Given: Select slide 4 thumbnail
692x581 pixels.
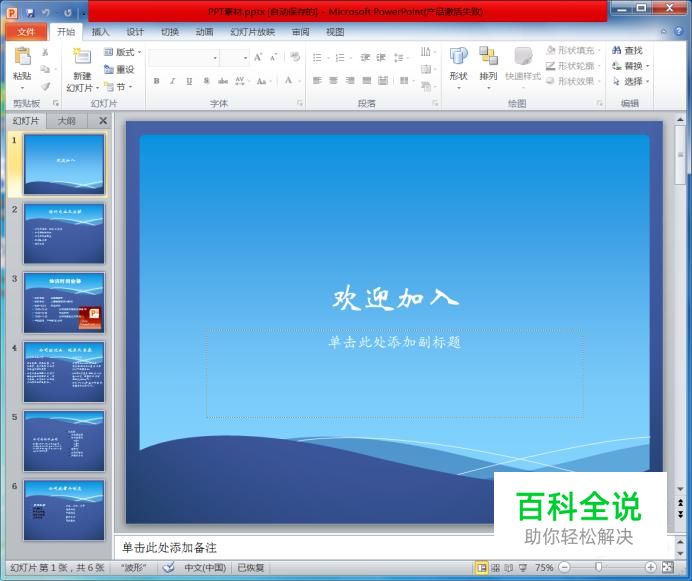Looking at the screenshot, I should coord(64,372).
